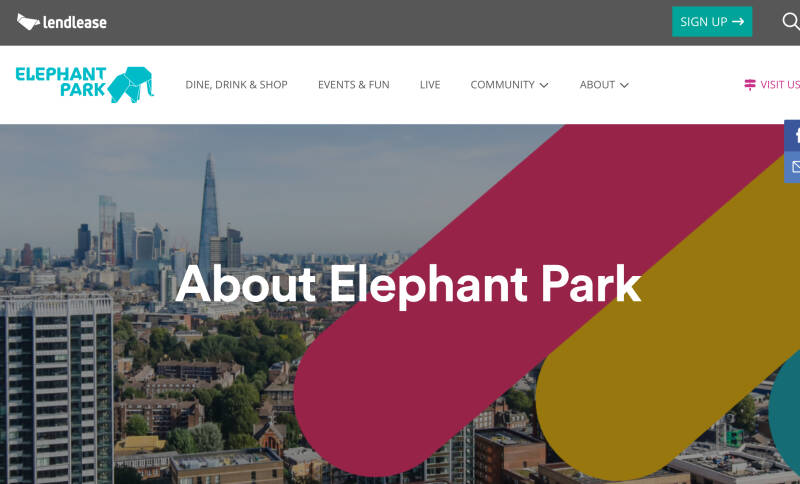Share page via Facebook icon
Viewport: 800px width, 484px height.
[x=792, y=136]
